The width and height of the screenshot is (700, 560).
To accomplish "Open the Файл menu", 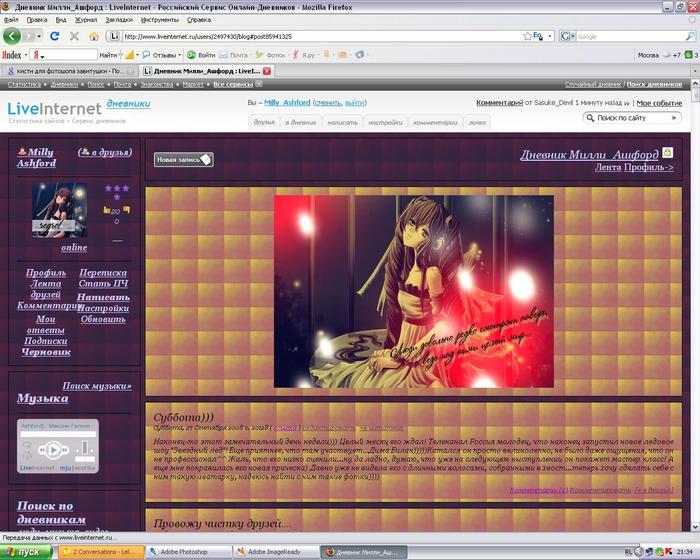I will [x=11, y=20].
